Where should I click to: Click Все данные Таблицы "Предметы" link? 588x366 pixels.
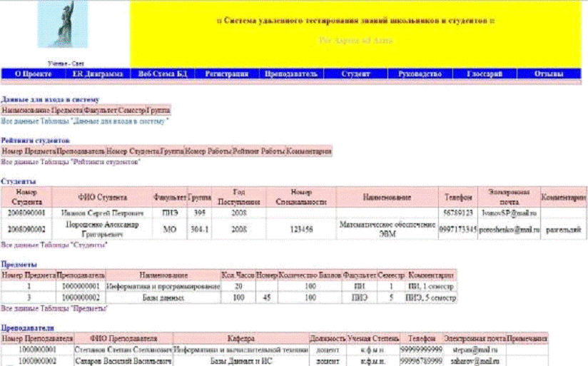coord(54,308)
